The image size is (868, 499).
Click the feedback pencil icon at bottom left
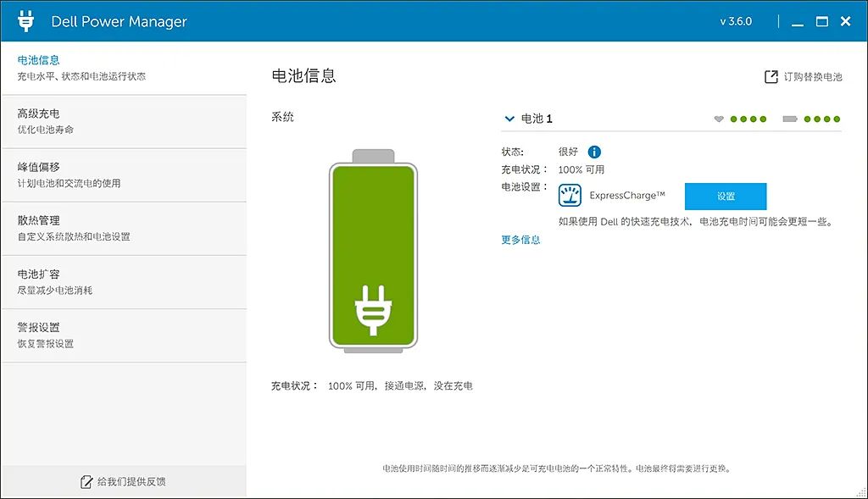point(86,482)
